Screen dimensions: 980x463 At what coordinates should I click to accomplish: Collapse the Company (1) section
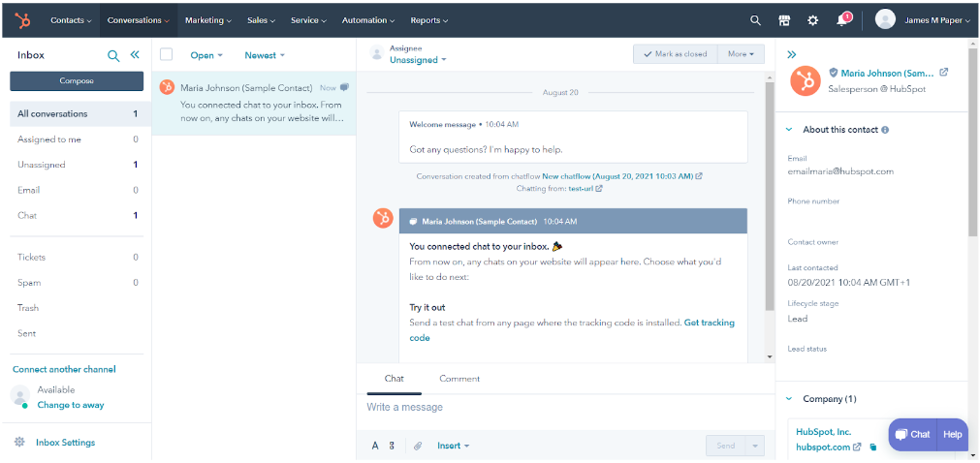click(789, 399)
